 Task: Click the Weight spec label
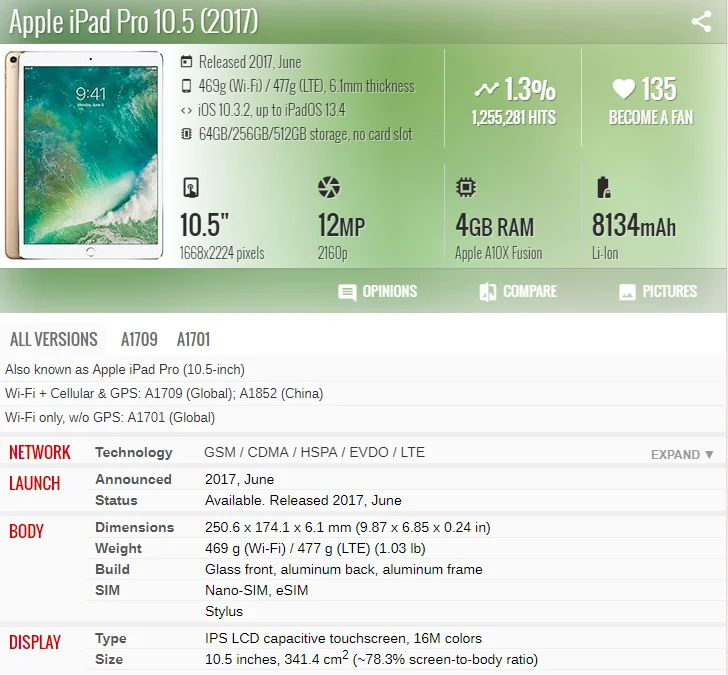coord(118,548)
